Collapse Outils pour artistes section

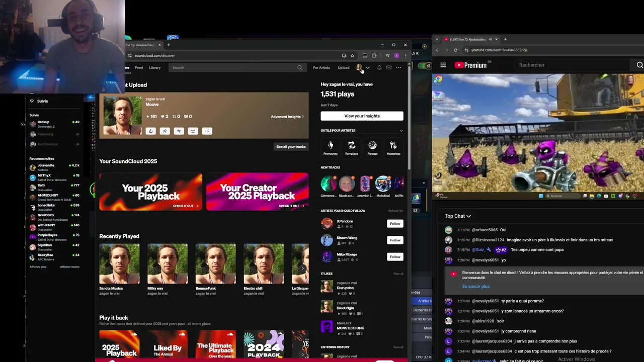click(401, 131)
